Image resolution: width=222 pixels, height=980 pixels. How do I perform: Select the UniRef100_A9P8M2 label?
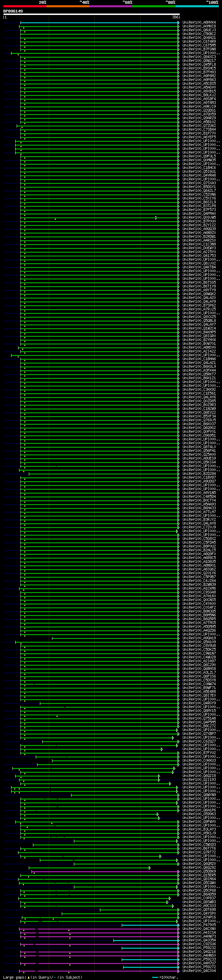pyautogui.click(x=199, y=76)
